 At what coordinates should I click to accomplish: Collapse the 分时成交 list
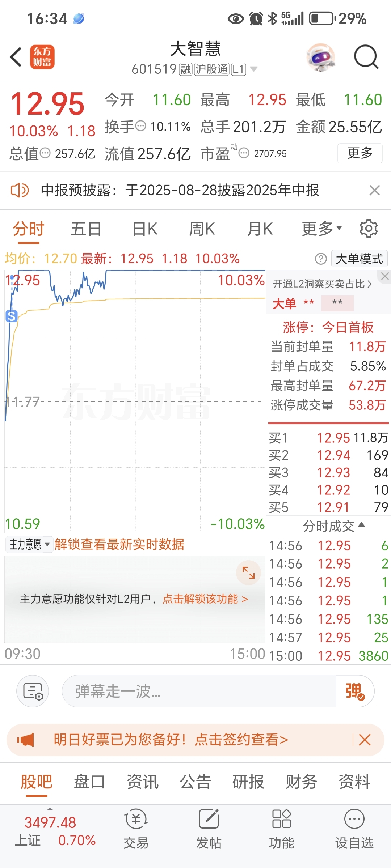pos(334,526)
